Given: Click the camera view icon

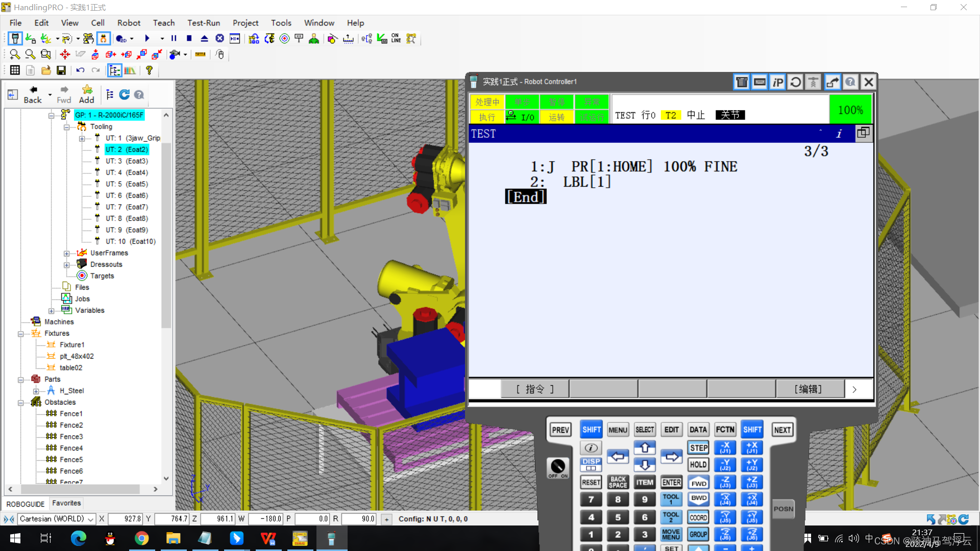Looking at the screenshot, I should [x=175, y=55].
